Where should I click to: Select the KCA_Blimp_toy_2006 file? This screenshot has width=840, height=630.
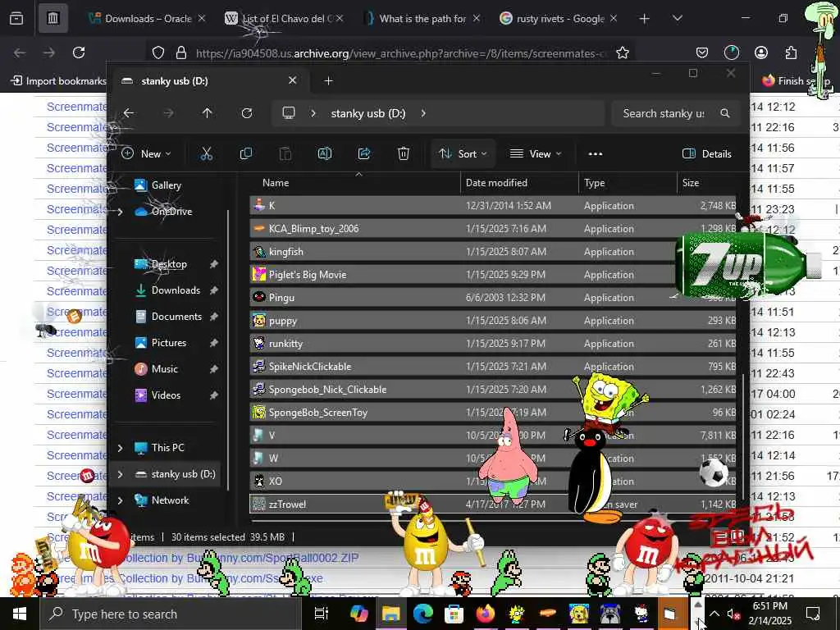click(493, 229)
